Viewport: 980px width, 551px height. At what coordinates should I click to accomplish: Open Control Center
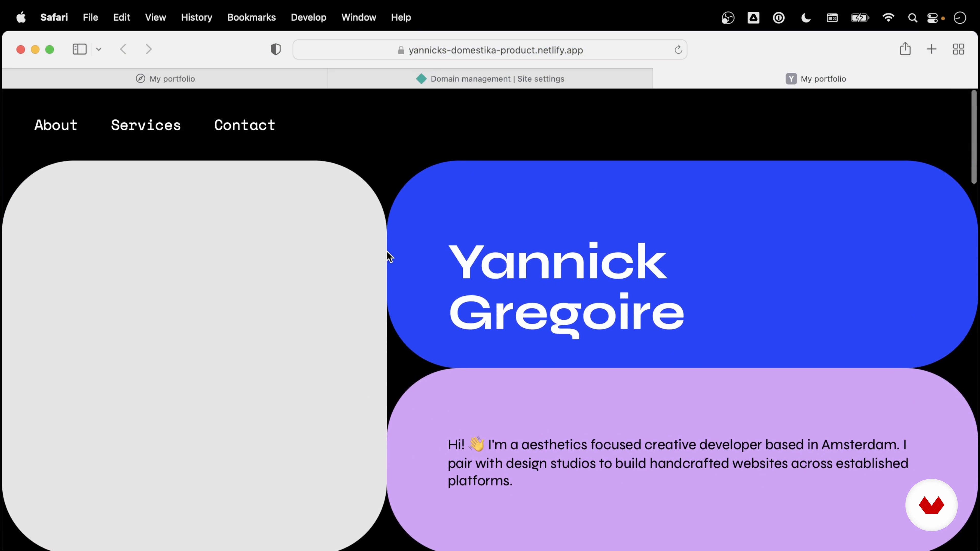[x=933, y=18]
